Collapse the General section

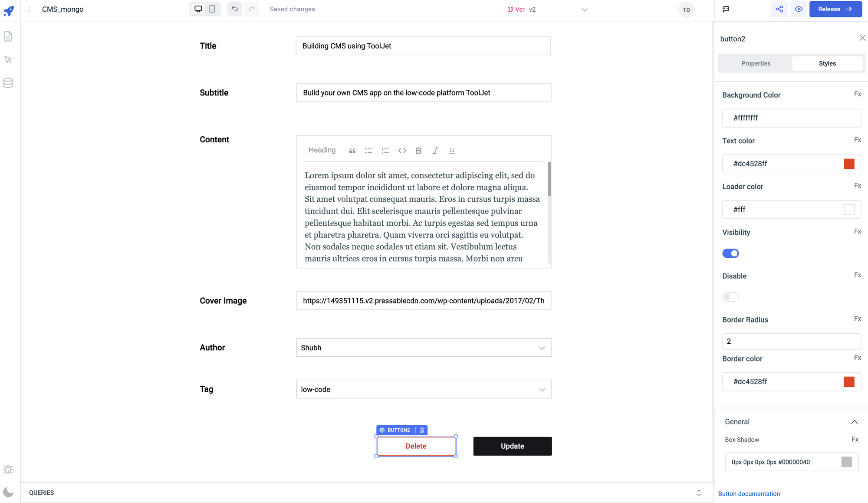(854, 422)
